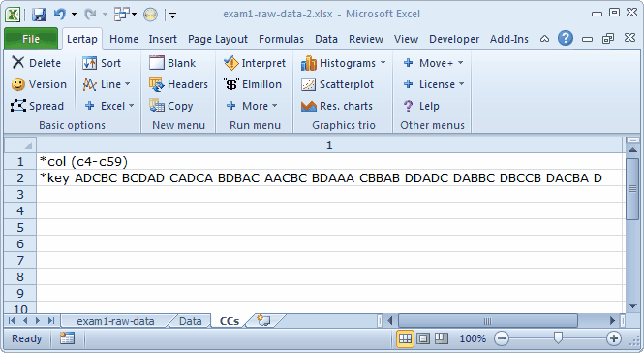
Task: Select column header 1
Action: 329,144
